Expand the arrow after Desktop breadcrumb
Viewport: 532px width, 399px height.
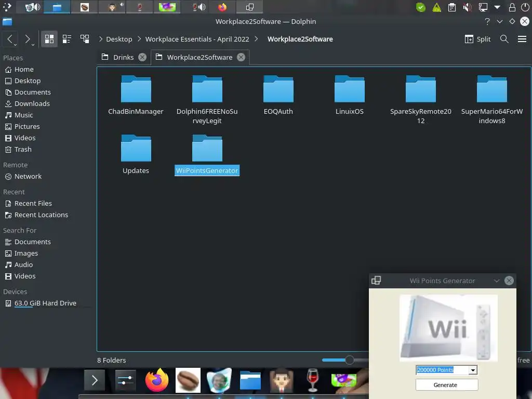[x=139, y=39]
